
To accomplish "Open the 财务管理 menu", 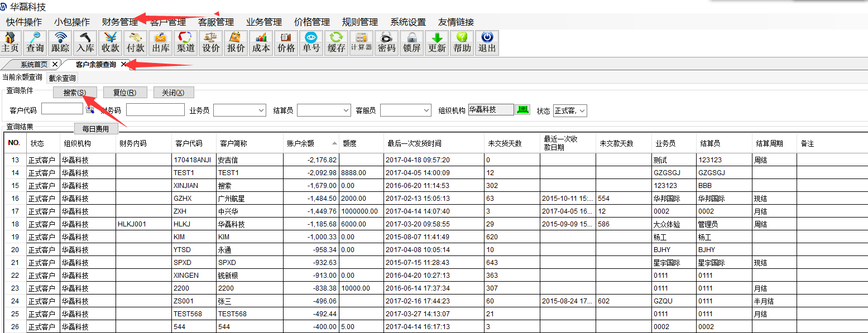I will point(119,22).
